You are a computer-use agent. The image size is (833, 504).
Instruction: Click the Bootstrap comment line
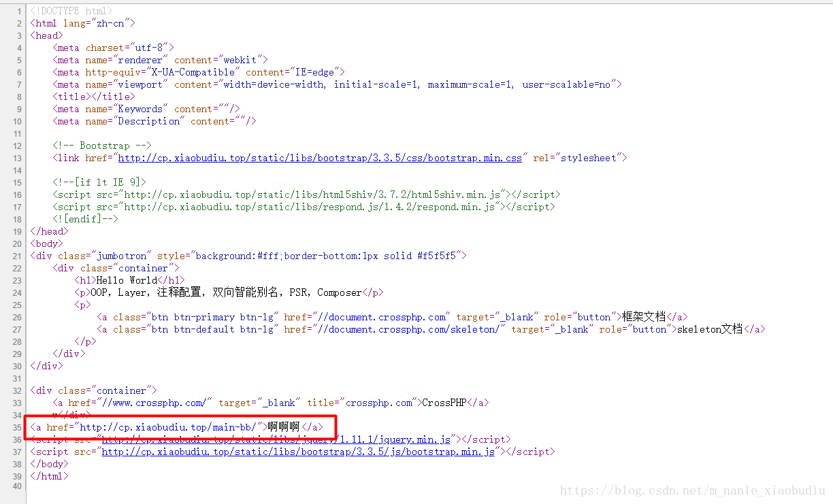coord(101,146)
